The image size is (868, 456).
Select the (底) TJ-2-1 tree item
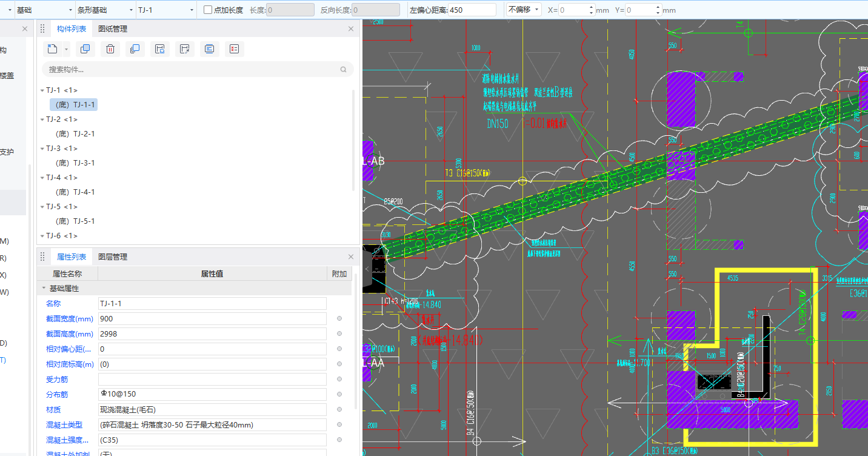pyautogui.click(x=75, y=134)
